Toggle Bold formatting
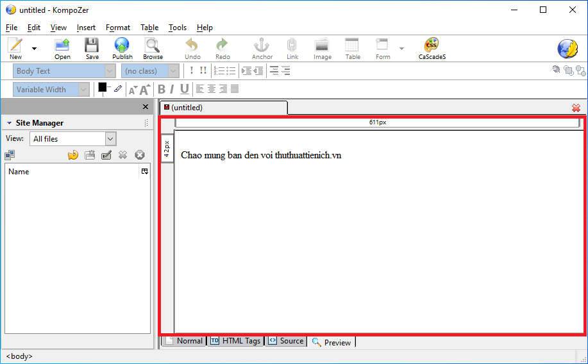 [x=162, y=90]
